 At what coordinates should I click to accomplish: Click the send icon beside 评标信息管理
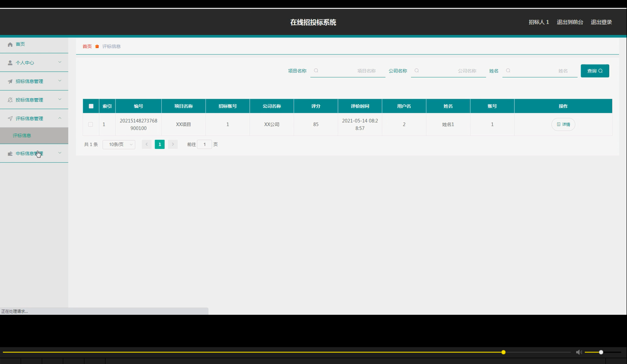click(x=10, y=119)
